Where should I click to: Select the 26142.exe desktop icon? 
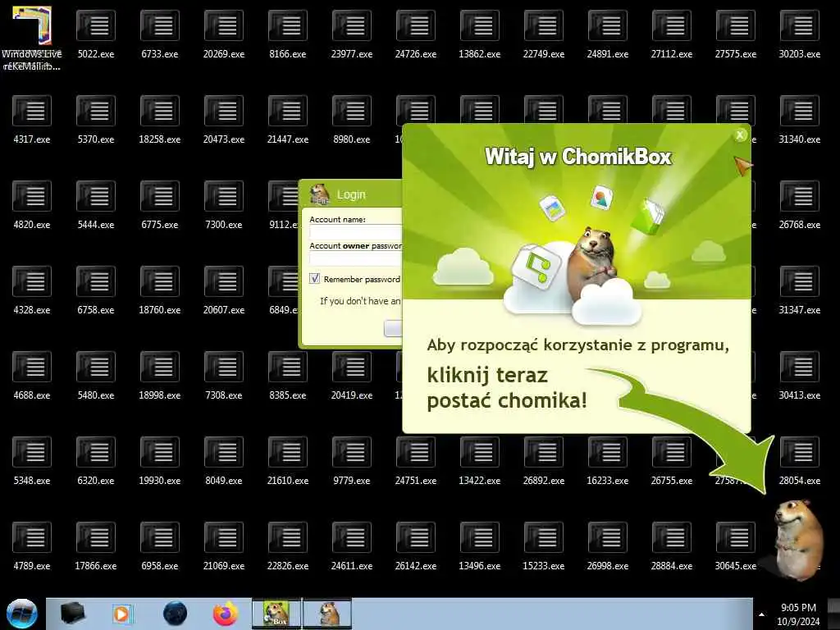coord(416,546)
